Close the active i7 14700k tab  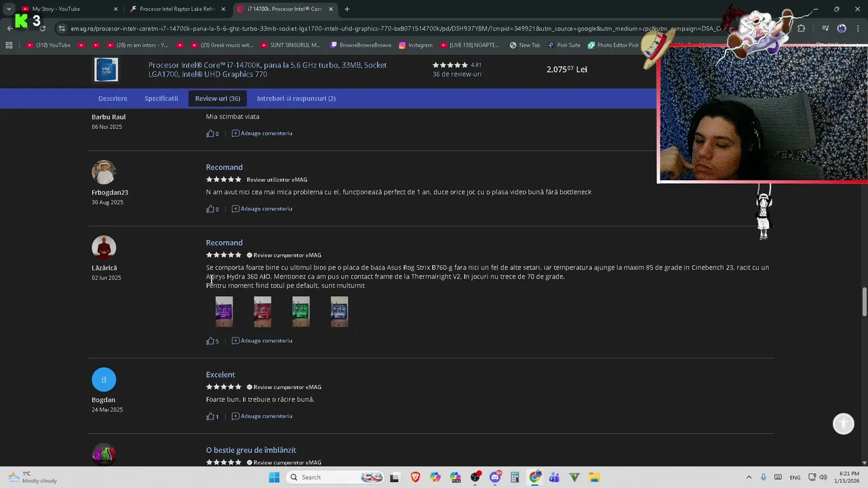click(x=330, y=9)
